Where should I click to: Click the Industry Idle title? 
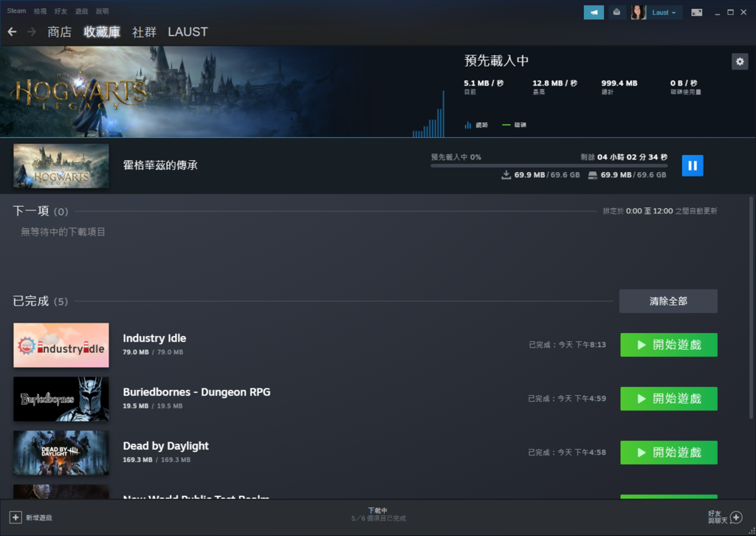coord(154,338)
